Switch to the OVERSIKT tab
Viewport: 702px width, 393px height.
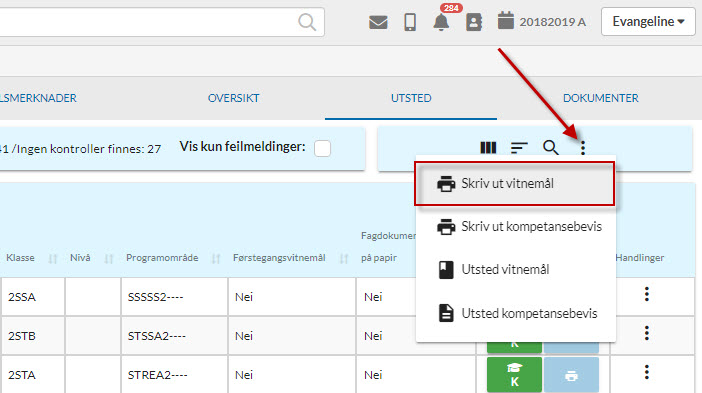click(x=233, y=98)
